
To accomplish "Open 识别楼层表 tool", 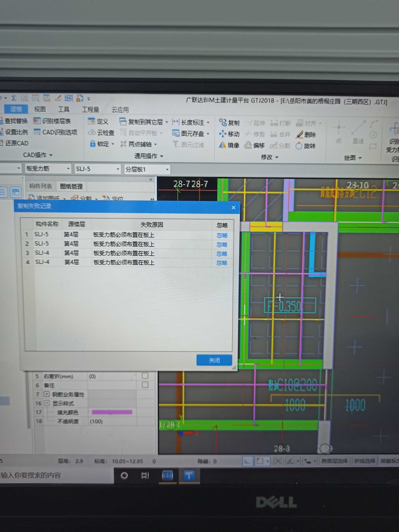I will (52, 121).
